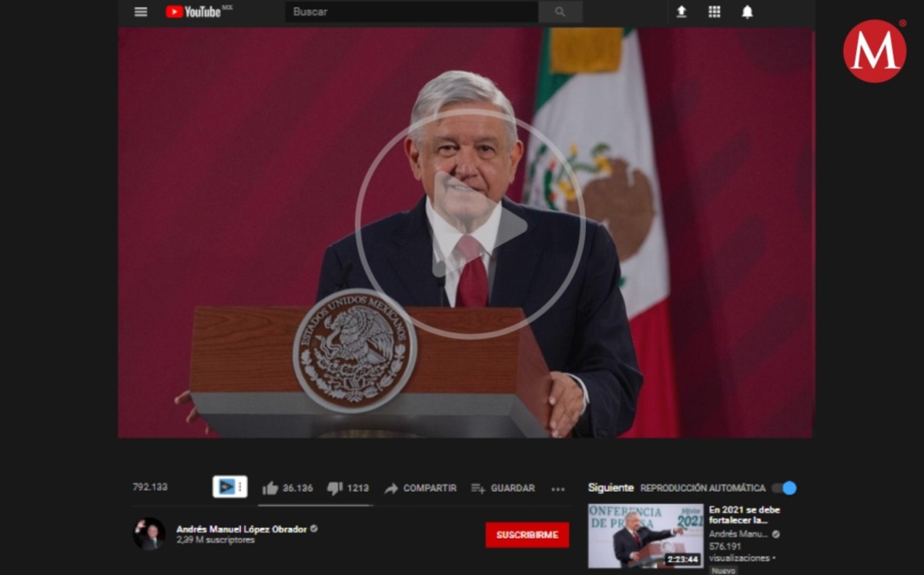The height and width of the screenshot is (575, 924).
Task: Open Andrés Manuel López Obrador channel name
Action: (x=241, y=529)
